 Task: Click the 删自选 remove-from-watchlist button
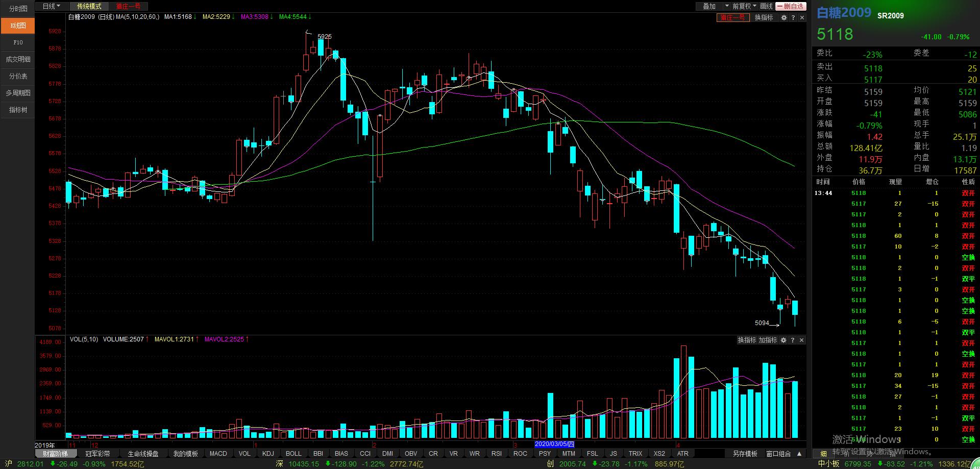(791, 6)
